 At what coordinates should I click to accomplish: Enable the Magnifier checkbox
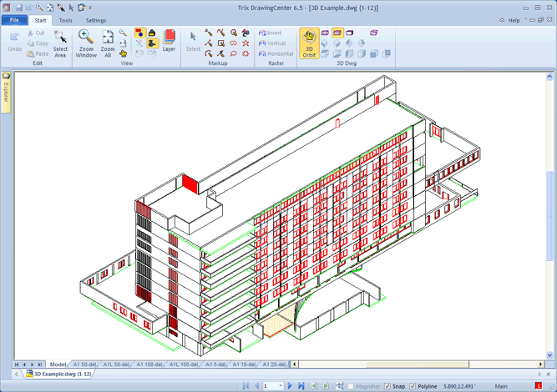352,386
